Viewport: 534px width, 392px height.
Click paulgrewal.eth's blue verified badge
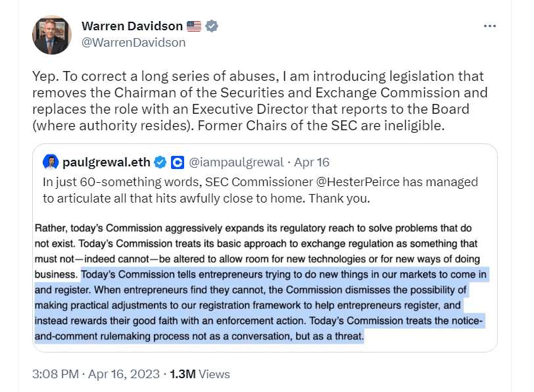pos(160,161)
